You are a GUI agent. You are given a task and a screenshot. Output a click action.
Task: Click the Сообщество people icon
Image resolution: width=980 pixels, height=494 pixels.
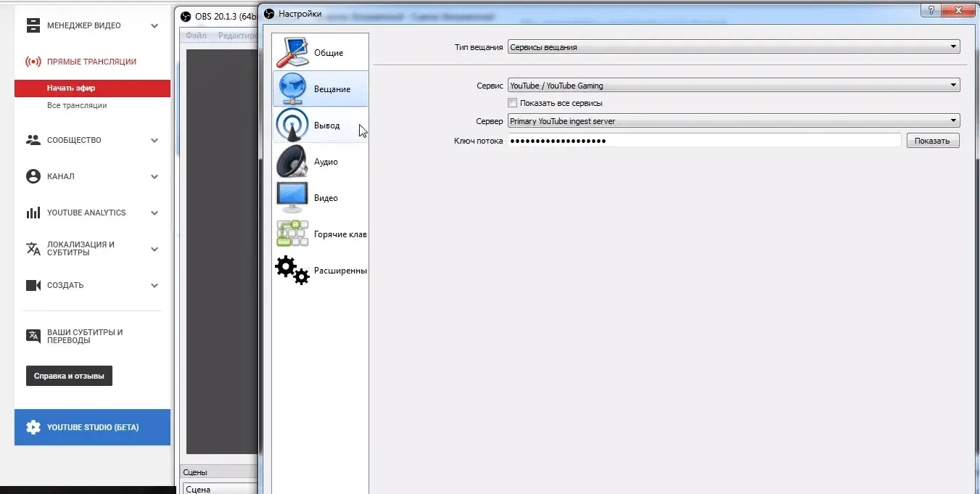pos(33,140)
